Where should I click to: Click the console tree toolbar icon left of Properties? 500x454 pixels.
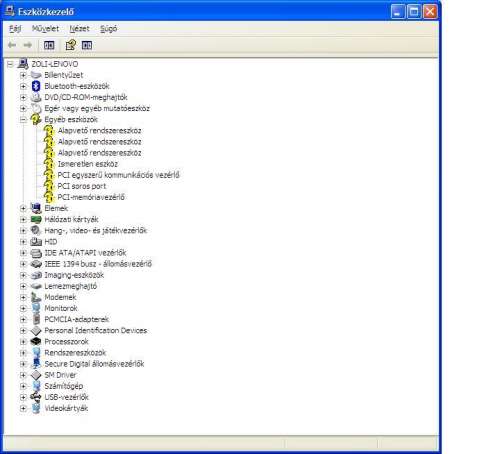click(49, 45)
